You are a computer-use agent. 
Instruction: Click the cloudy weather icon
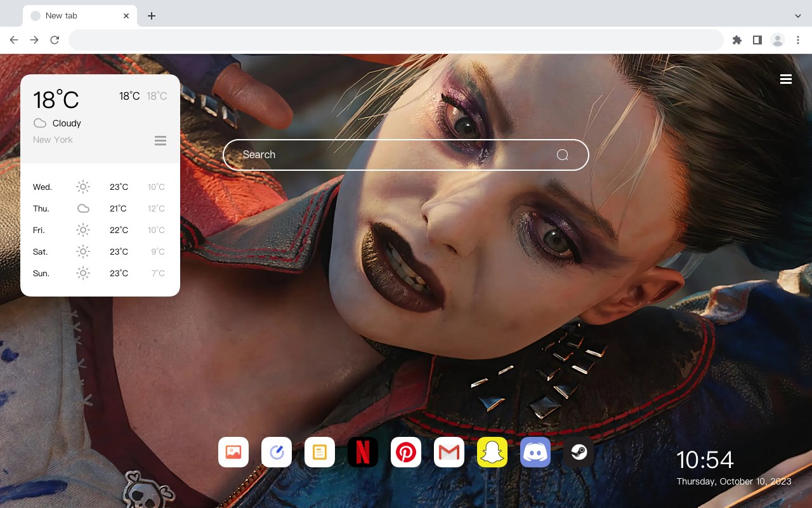(x=40, y=123)
